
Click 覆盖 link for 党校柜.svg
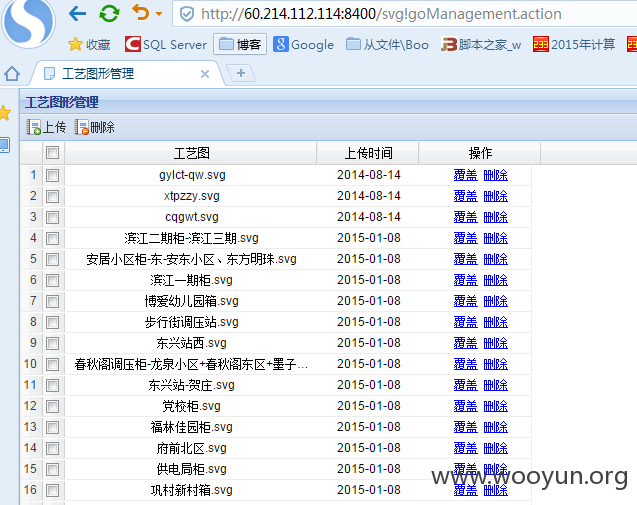(x=465, y=406)
